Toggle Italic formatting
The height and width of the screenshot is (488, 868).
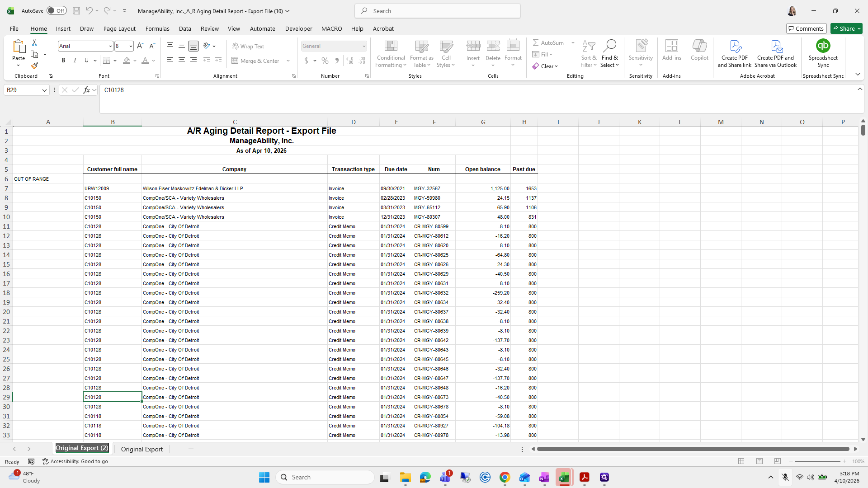pyautogui.click(x=75, y=61)
